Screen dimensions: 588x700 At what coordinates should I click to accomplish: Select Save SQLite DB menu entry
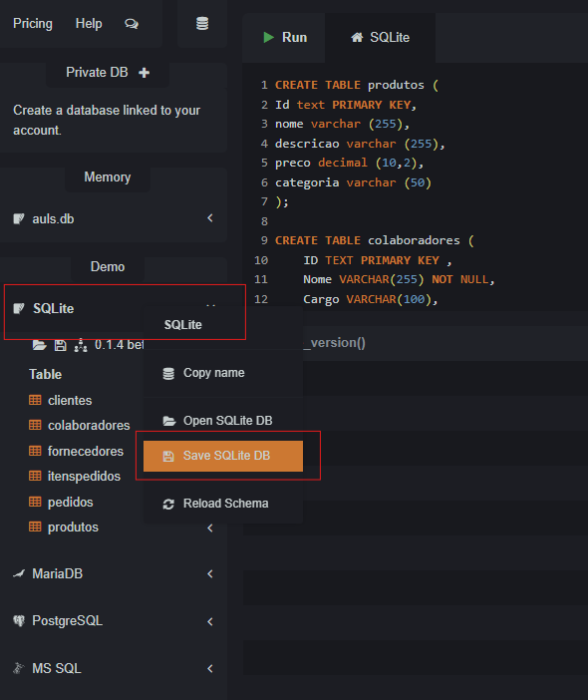tap(222, 456)
